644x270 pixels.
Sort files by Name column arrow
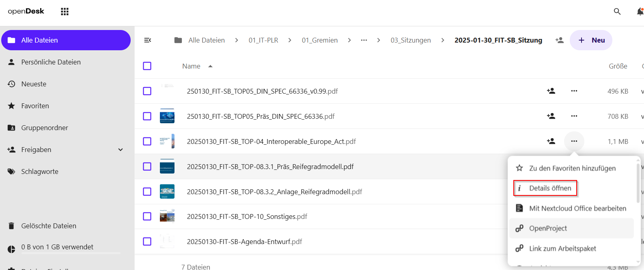(210, 66)
